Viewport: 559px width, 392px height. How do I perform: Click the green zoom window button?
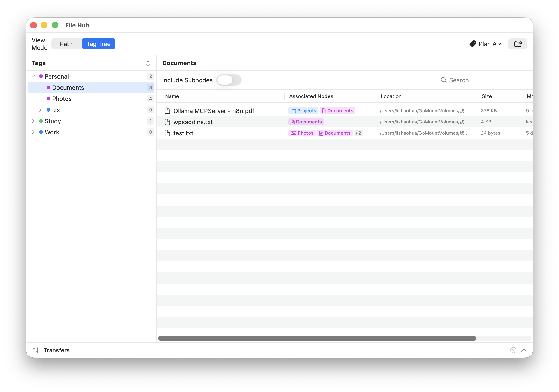tap(55, 25)
